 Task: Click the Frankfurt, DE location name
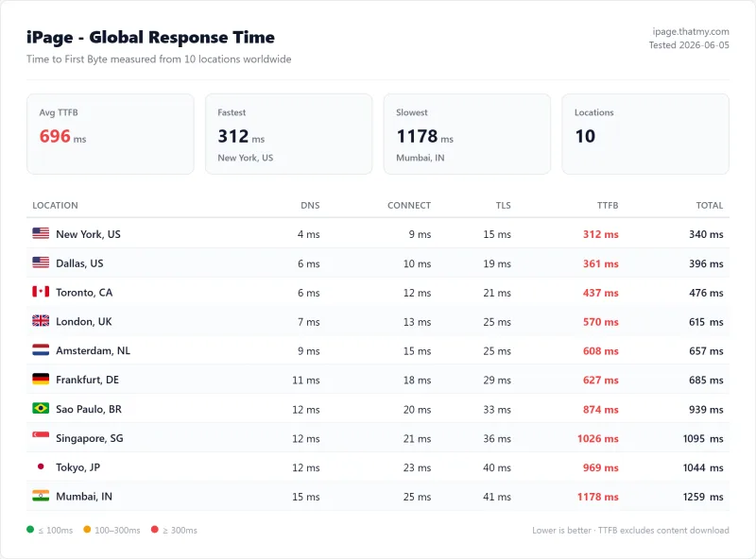point(87,380)
